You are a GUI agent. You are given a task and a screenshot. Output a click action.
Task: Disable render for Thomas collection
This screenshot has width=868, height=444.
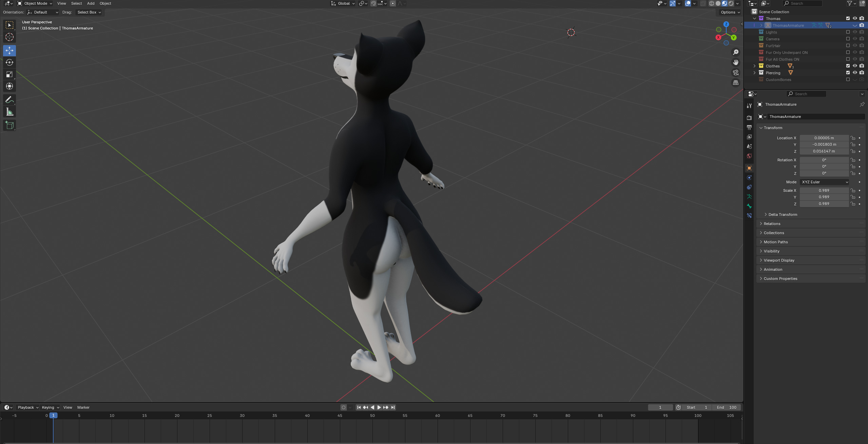click(x=862, y=18)
